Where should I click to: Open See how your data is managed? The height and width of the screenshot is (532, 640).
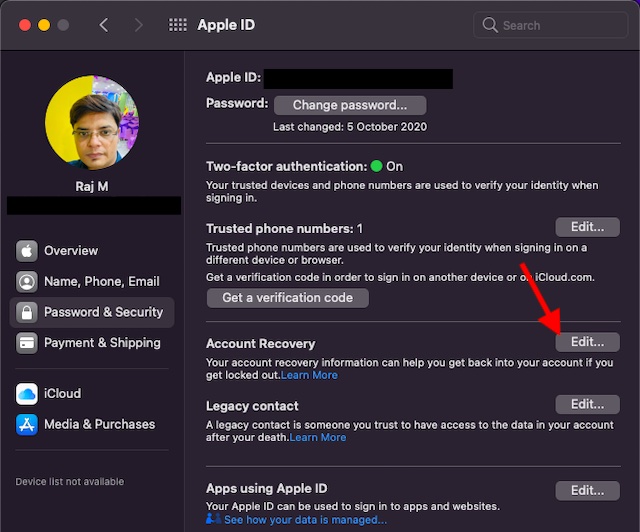coord(305,520)
